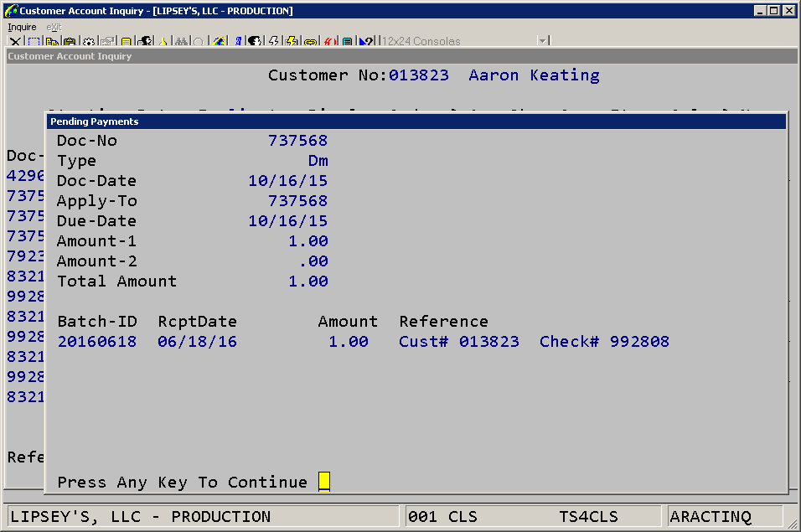Click the black head silhouette icon
The width and height of the screenshot is (801, 532).
coord(255,41)
